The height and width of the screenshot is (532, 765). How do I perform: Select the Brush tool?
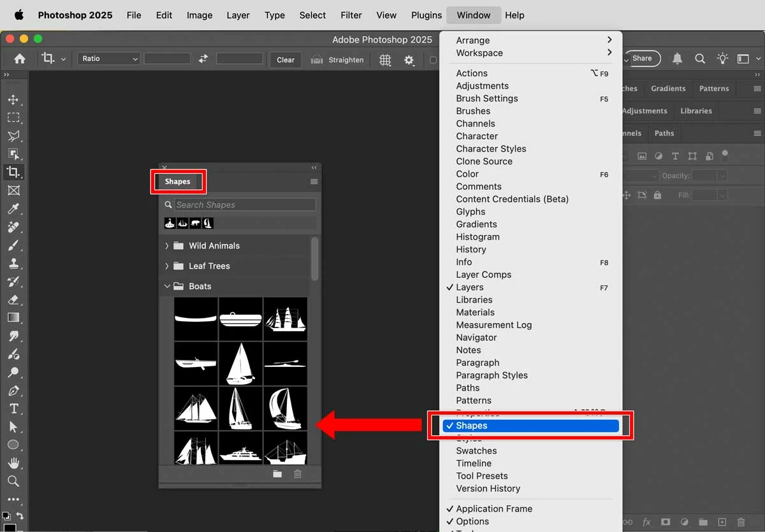pyautogui.click(x=13, y=245)
